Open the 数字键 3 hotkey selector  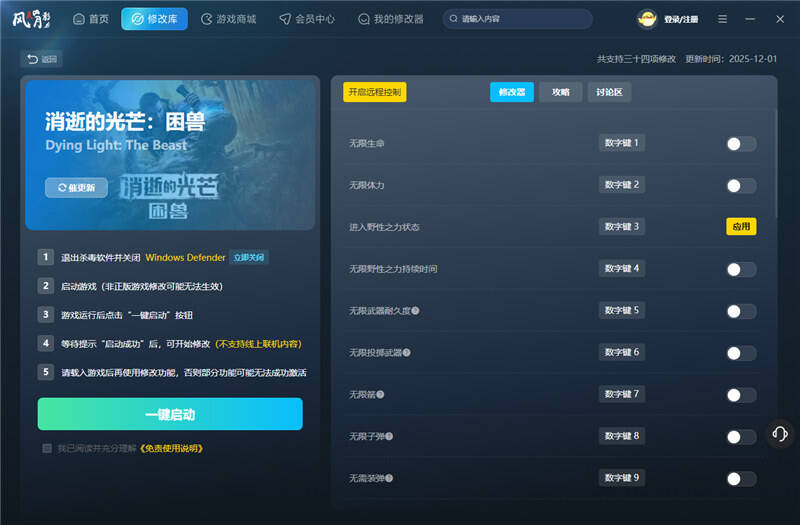(622, 227)
